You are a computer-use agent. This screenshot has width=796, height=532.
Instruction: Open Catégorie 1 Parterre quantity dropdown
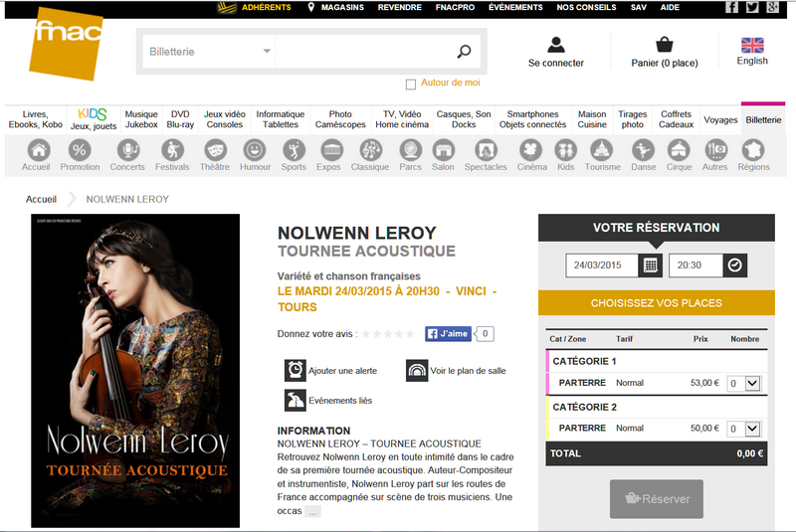744,384
